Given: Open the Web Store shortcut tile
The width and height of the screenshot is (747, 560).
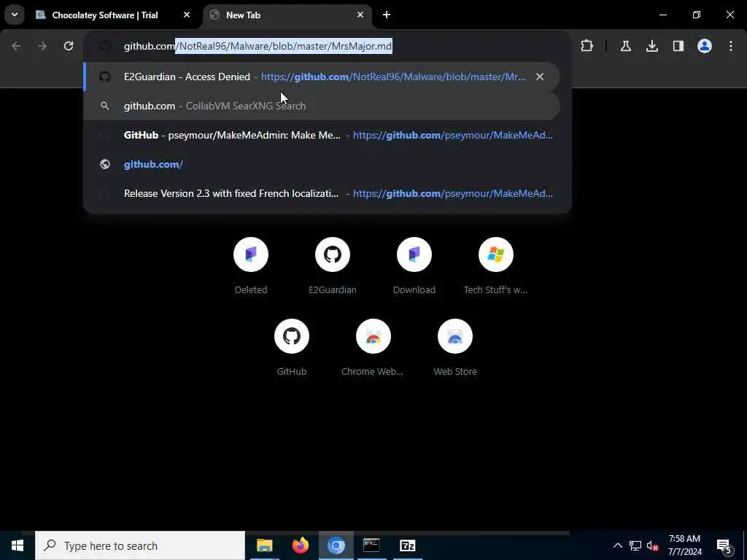Looking at the screenshot, I should 455,348.
